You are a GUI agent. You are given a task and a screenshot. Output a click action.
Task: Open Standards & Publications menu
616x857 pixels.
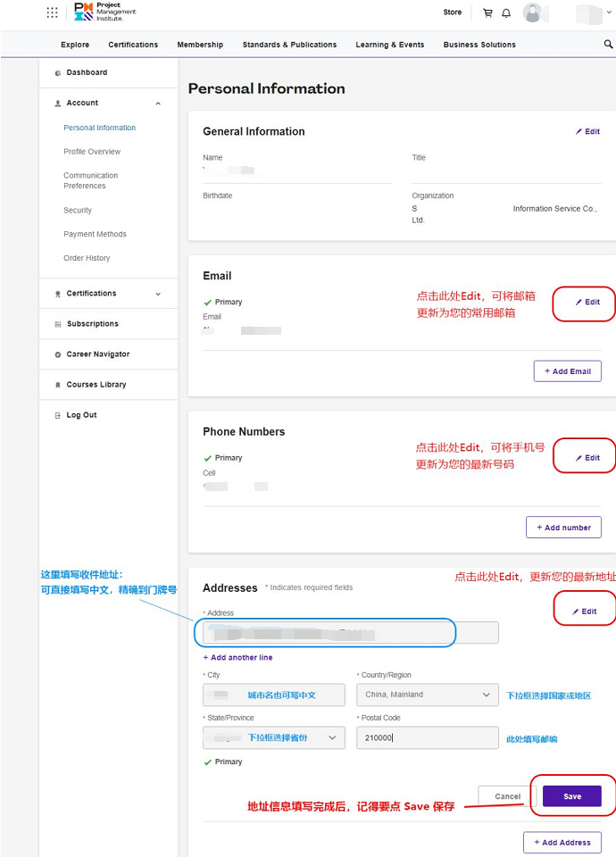coord(289,45)
